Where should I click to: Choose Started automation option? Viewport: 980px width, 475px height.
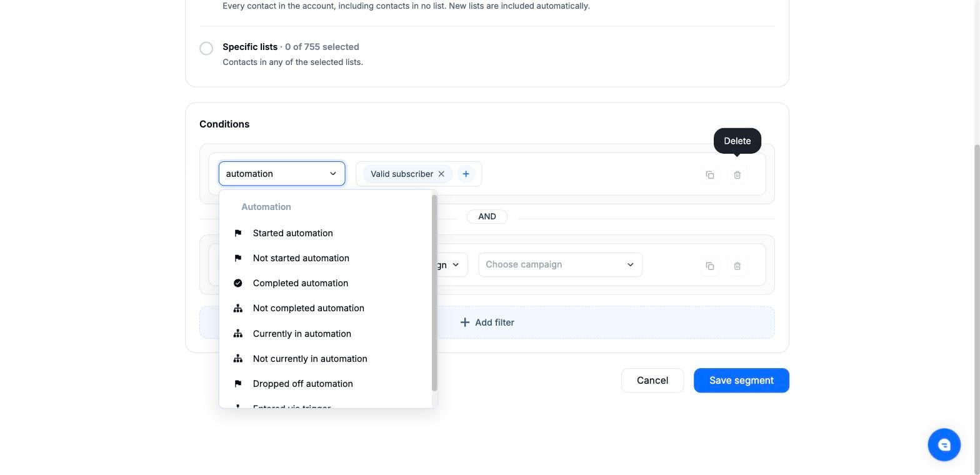tap(325, 233)
